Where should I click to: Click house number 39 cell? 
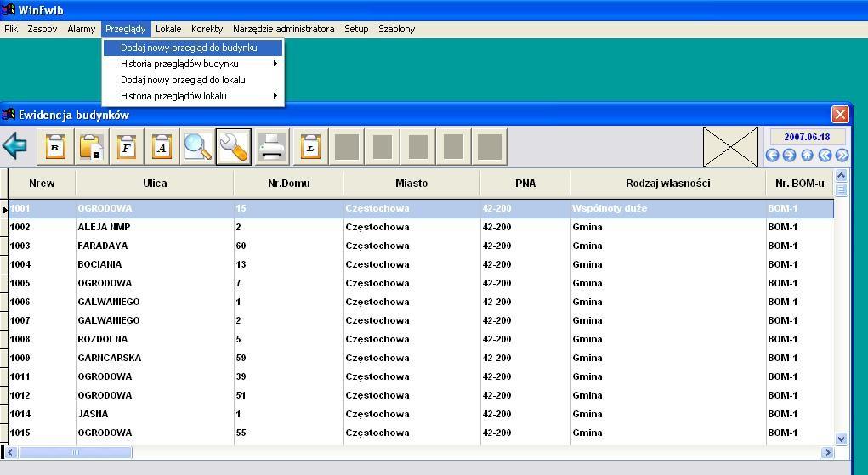coord(288,376)
